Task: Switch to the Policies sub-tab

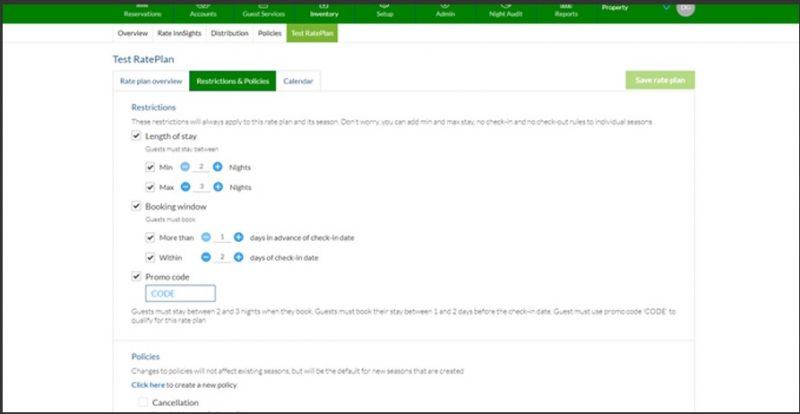Action: click(x=270, y=33)
